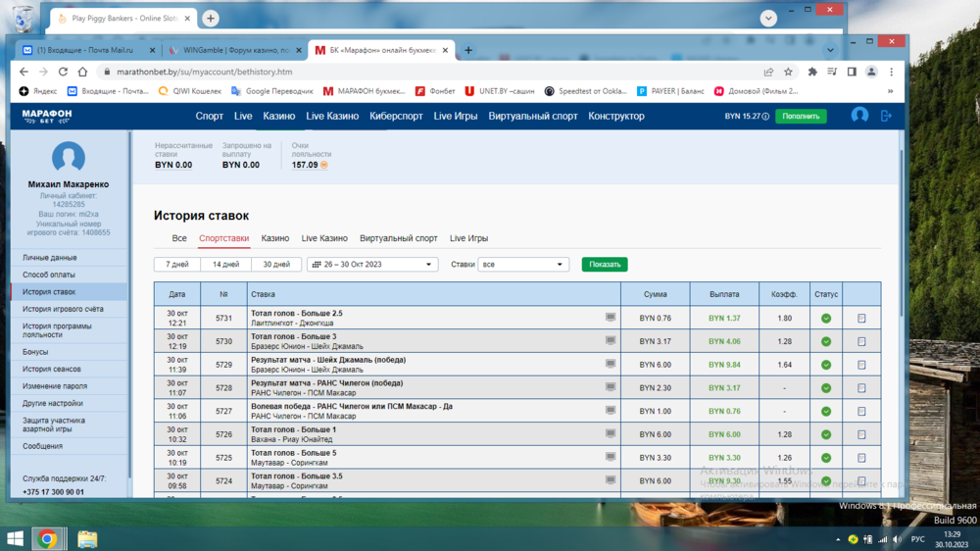Click the Marathon Bet logo
980x551 pixels.
click(x=47, y=116)
